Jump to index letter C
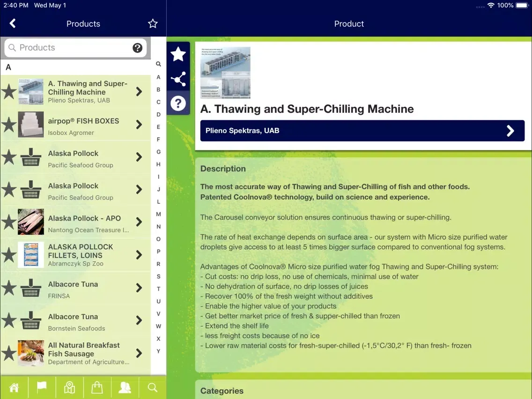 coord(158,102)
